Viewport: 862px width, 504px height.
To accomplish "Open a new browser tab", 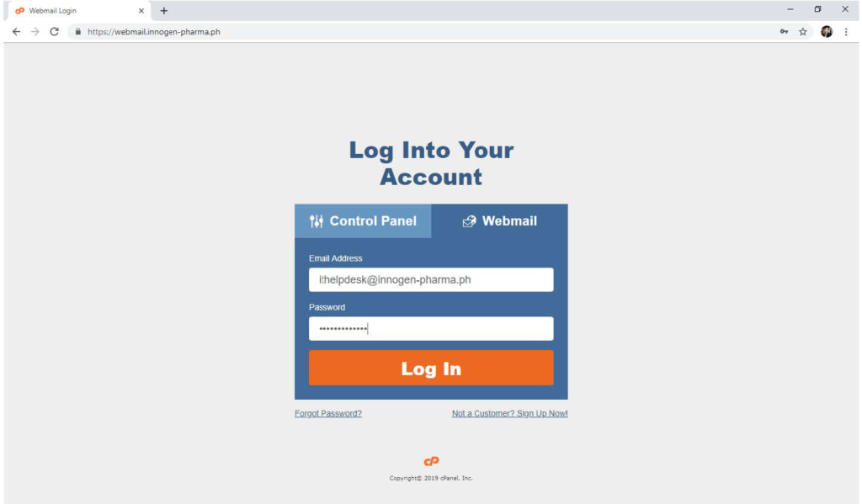I will [x=164, y=10].
